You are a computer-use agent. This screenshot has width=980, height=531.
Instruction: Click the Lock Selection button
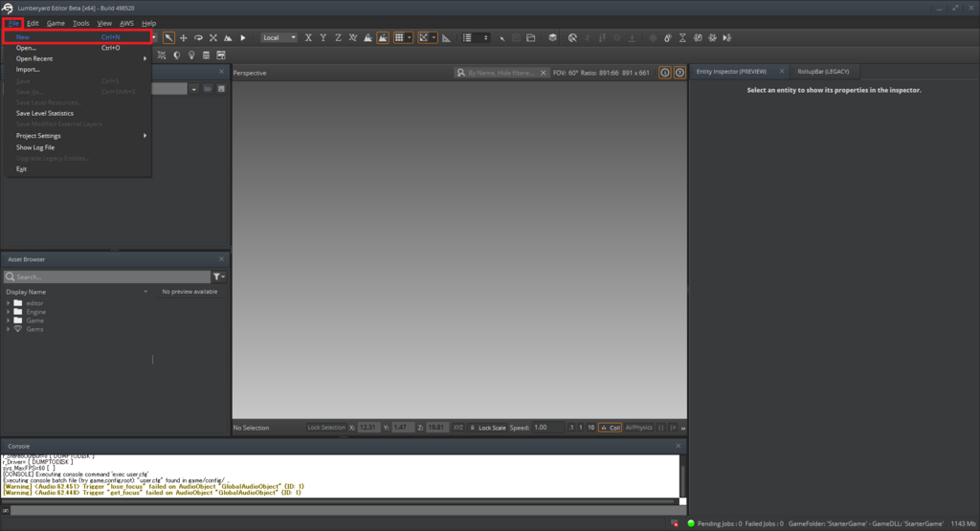[x=326, y=428]
